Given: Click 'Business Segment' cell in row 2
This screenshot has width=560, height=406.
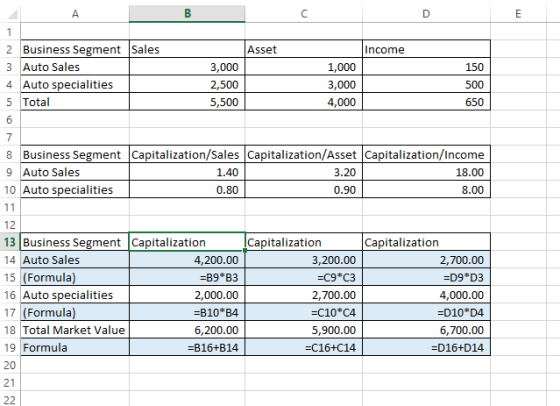Looking at the screenshot, I should click(75, 49).
